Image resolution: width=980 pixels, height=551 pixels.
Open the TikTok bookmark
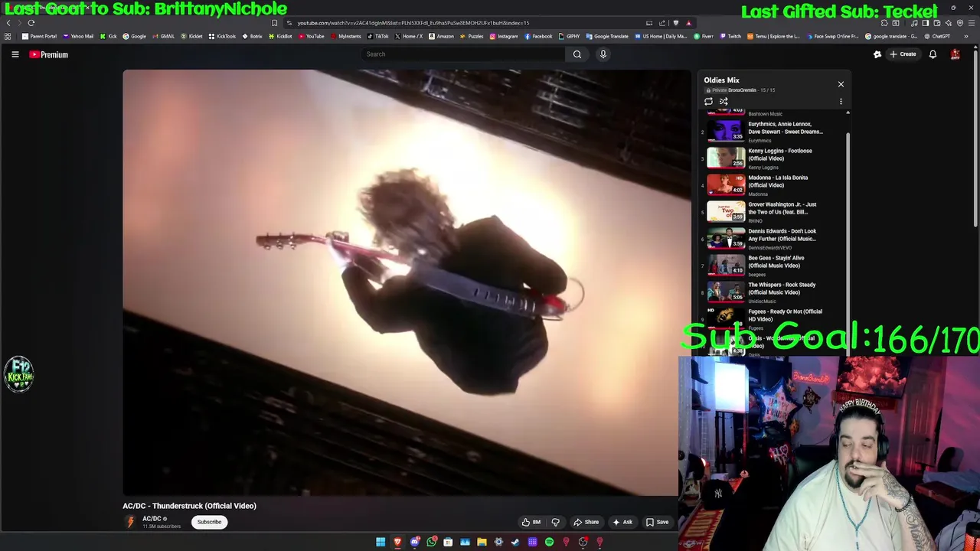click(377, 36)
